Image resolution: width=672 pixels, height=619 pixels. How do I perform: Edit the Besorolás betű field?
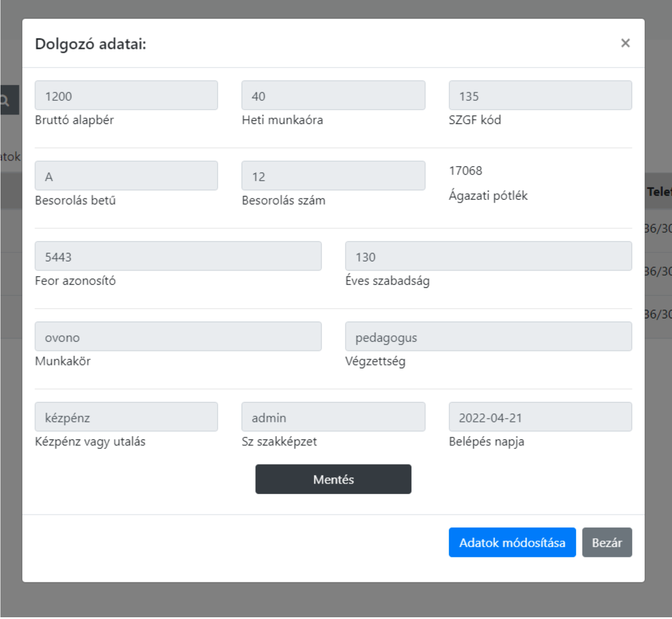pos(126,176)
